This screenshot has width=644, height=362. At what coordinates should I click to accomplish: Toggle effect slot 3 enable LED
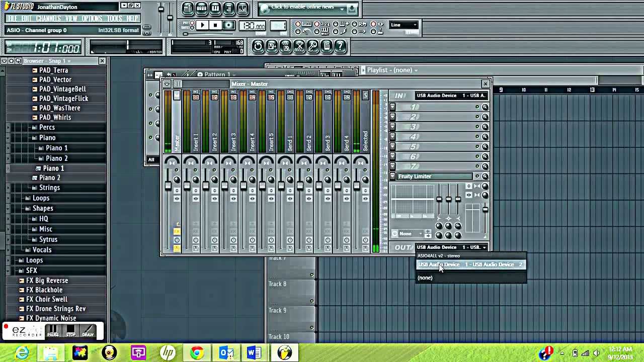[477, 127]
